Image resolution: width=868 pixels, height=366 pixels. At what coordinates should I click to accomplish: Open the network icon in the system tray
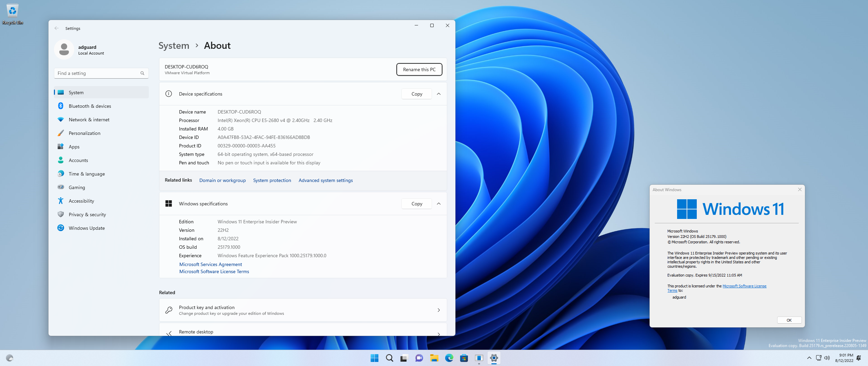point(818,358)
